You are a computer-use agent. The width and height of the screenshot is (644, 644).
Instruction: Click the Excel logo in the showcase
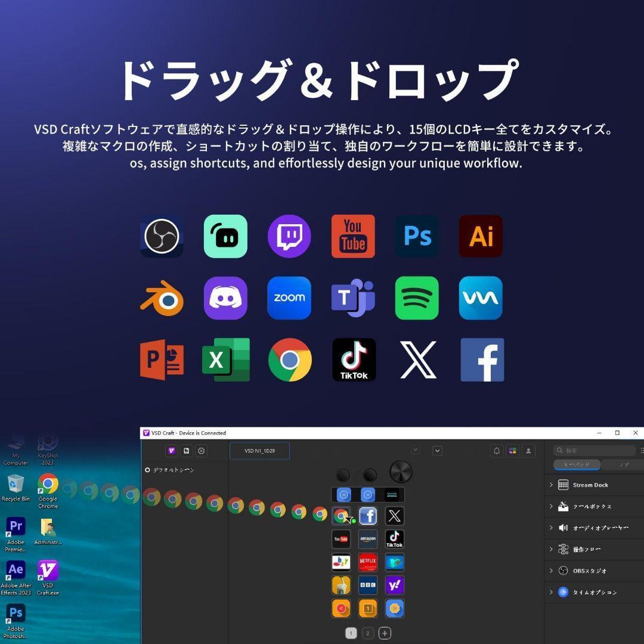(x=226, y=360)
